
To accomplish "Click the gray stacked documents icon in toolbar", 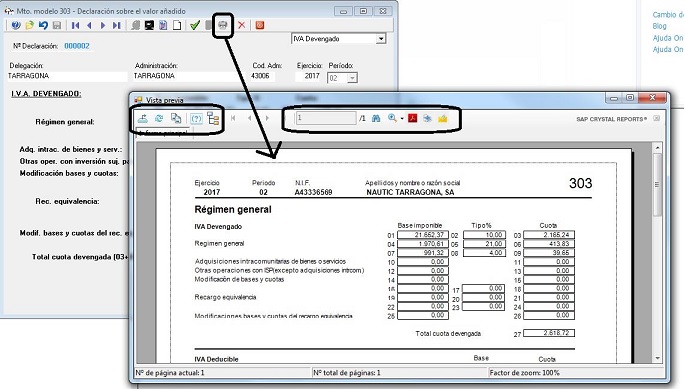I will [x=136, y=25].
